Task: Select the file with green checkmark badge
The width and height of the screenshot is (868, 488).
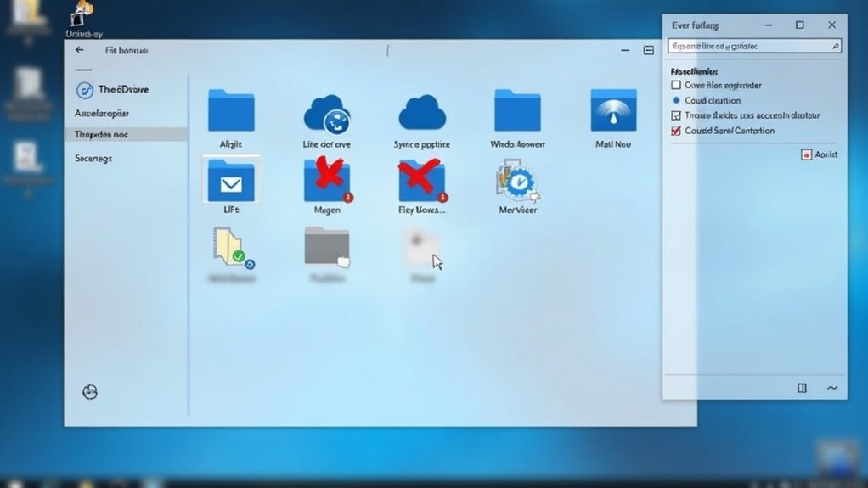Action: click(230, 248)
